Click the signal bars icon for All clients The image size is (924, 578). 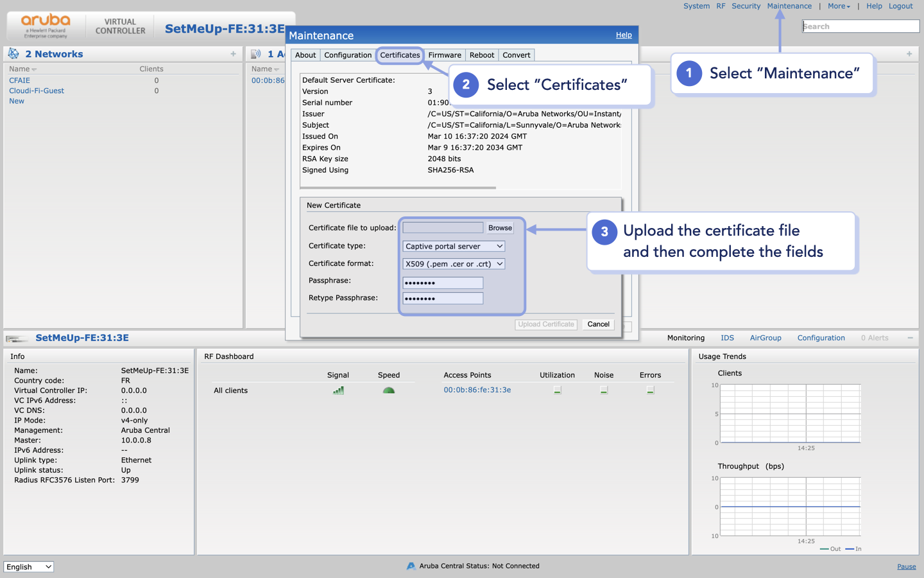click(338, 390)
